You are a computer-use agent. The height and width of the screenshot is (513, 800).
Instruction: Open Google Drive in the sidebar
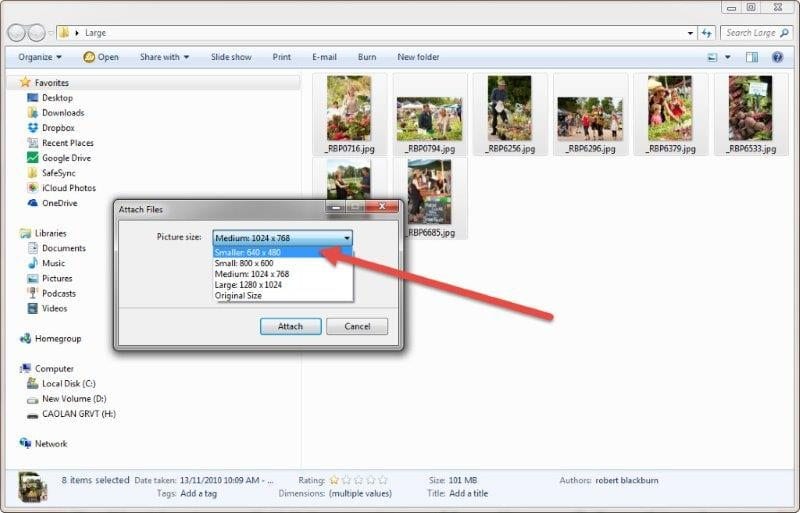point(65,158)
